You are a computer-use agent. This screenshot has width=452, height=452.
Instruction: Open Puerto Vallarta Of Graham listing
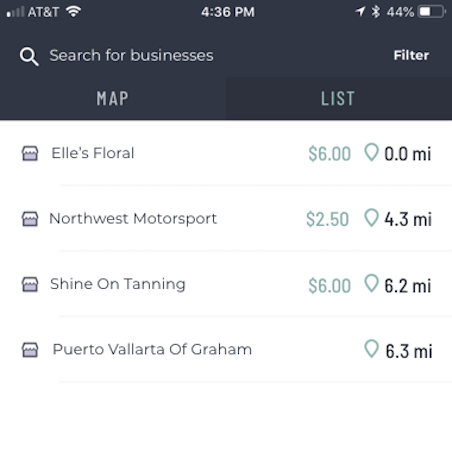(226, 349)
